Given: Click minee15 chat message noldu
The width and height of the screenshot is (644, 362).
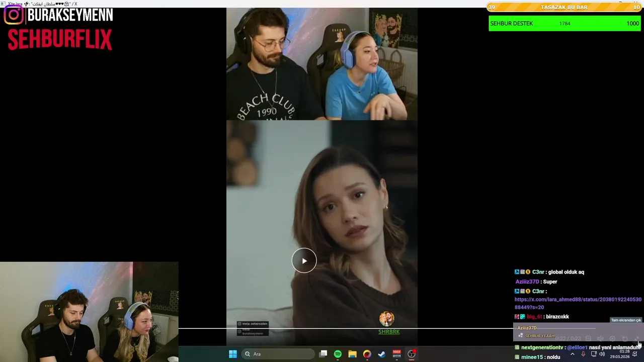Looking at the screenshot, I should 553,357.
